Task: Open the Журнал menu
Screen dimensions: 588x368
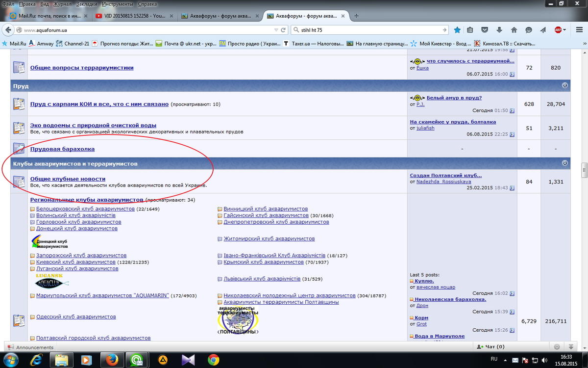Action: 62,4
